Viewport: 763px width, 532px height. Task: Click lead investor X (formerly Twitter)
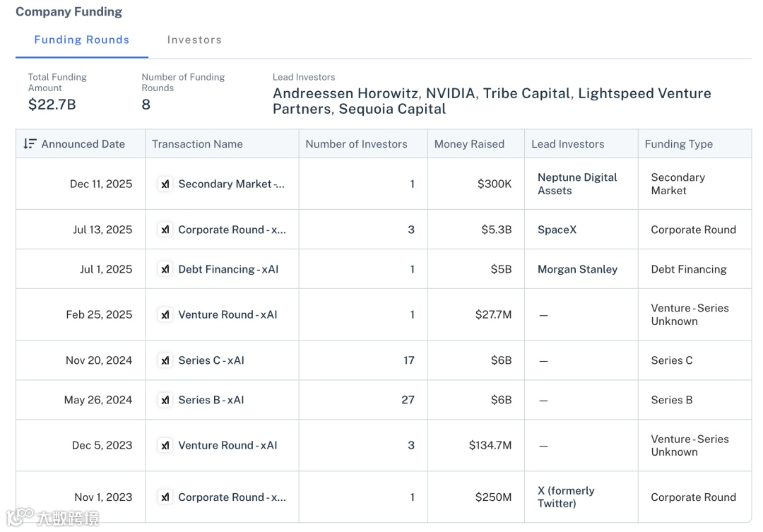[566, 497]
